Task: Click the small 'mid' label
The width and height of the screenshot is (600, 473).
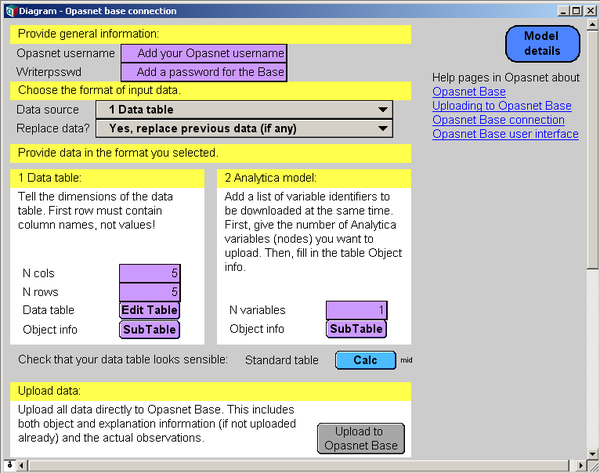Action: [406, 360]
